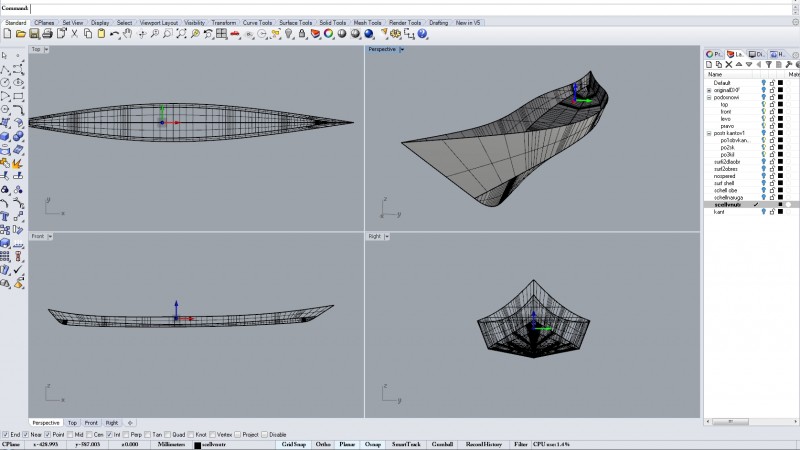Click the New file icon

(x=6, y=34)
